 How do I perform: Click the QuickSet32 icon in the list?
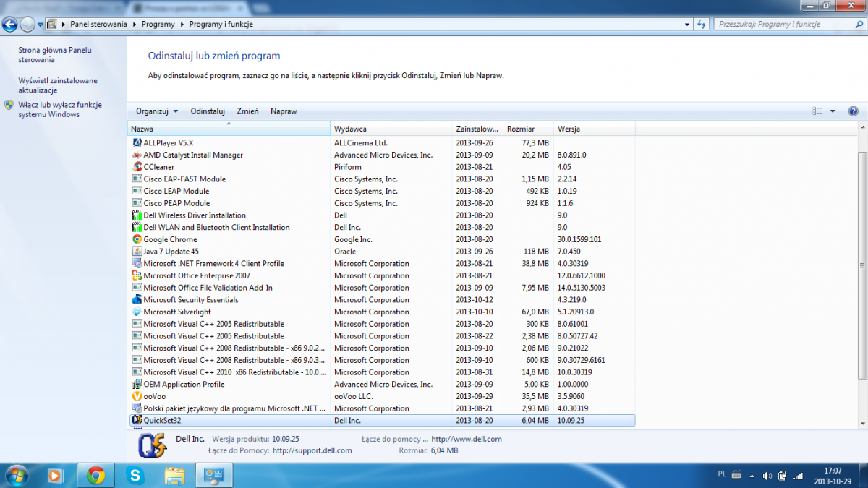tap(137, 421)
